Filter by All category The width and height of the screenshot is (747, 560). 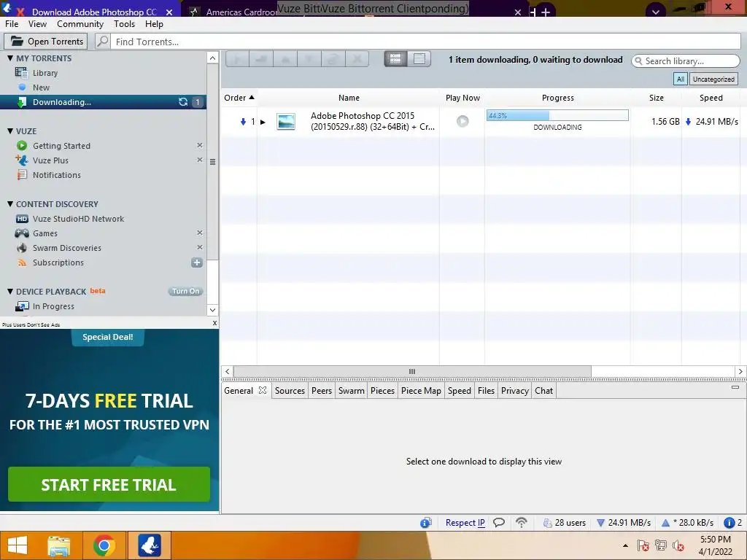(681, 79)
